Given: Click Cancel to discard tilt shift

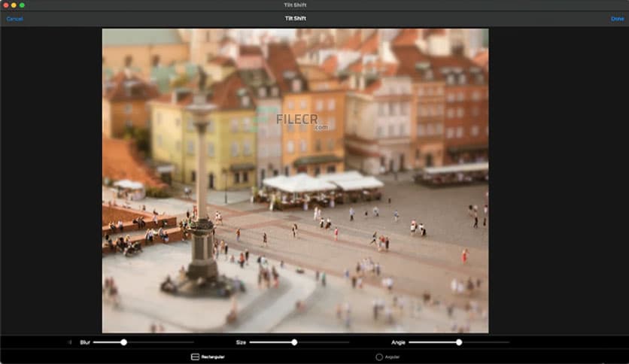Looking at the screenshot, I should click(14, 19).
